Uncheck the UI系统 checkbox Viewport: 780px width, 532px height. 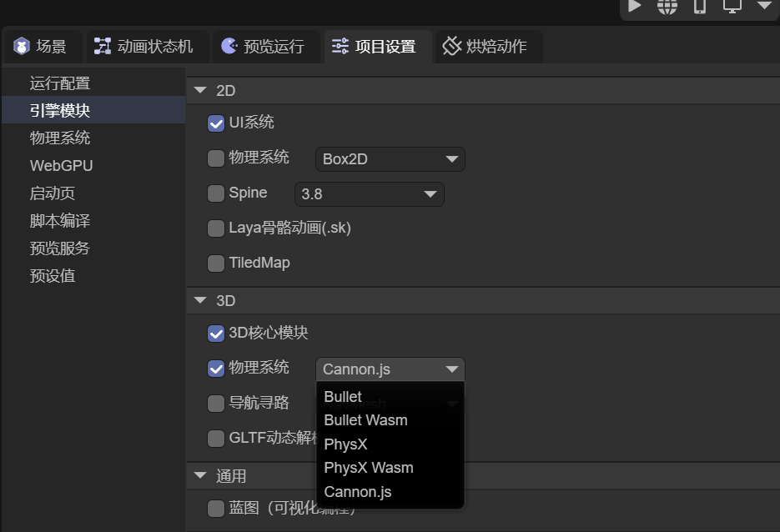216,123
